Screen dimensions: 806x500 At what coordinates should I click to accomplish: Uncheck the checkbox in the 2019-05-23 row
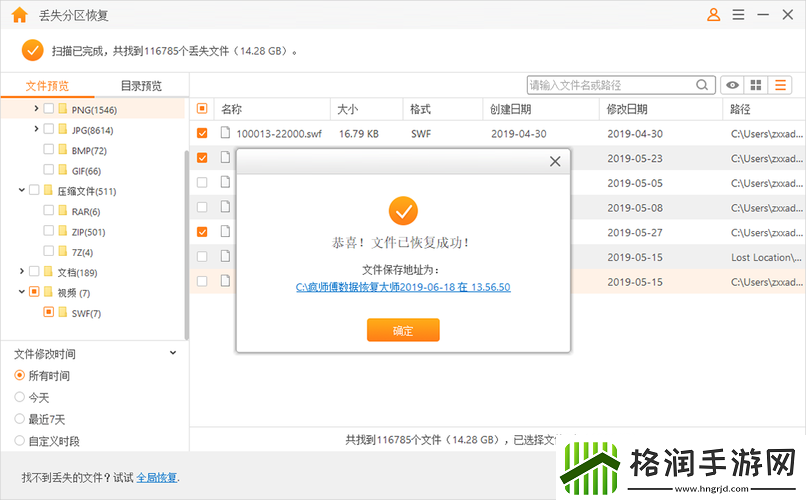(x=202, y=157)
